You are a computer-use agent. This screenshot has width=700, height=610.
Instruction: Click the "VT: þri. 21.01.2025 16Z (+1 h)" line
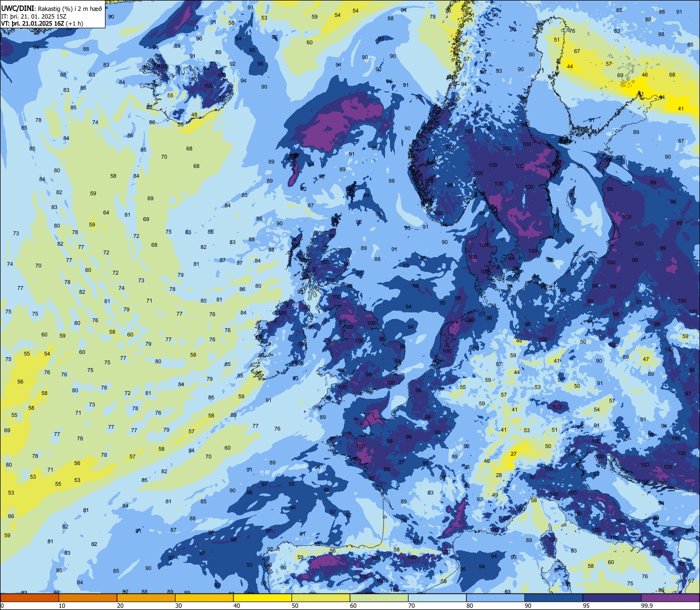click(42, 24)
